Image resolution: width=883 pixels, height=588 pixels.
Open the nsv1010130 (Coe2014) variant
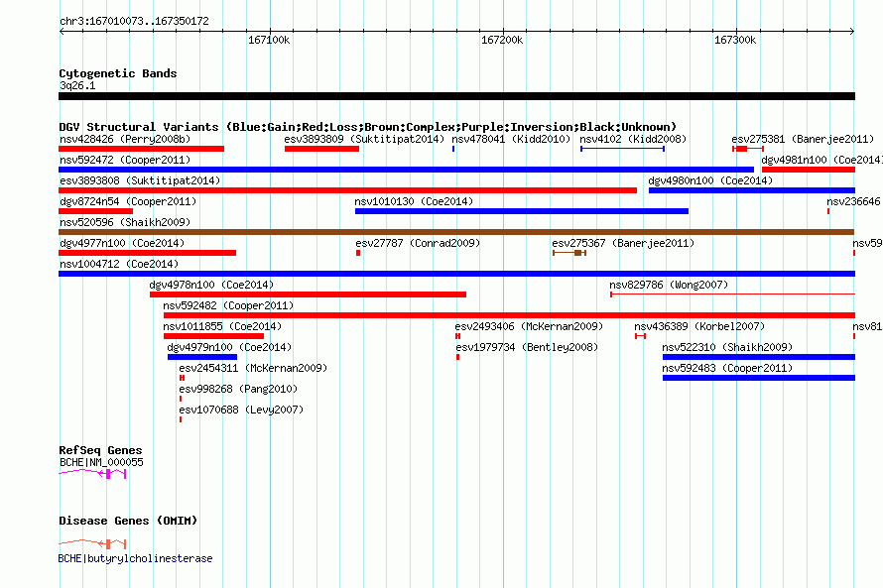point(414,201)
